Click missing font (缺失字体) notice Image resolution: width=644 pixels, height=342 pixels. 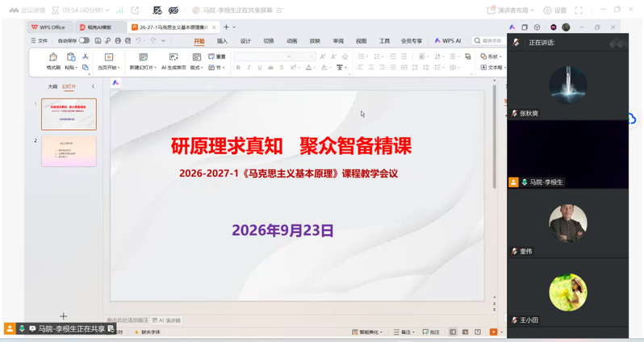[148, 332]
